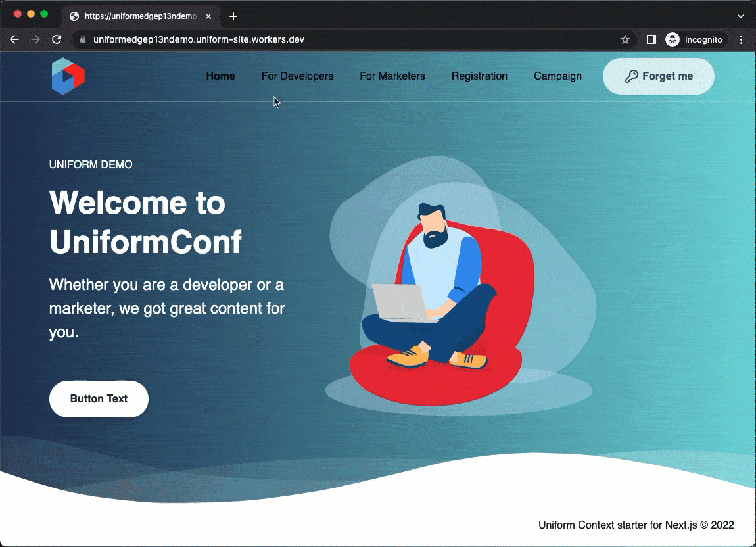Open the Home nav item
The width and height of the screenshot is (756, 547).
[x=220, y=76]
